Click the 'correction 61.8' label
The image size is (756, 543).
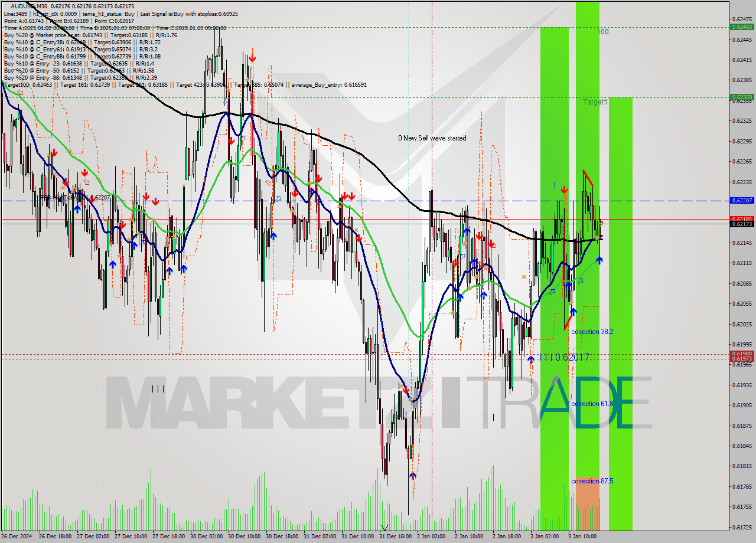tap(592, 404)
